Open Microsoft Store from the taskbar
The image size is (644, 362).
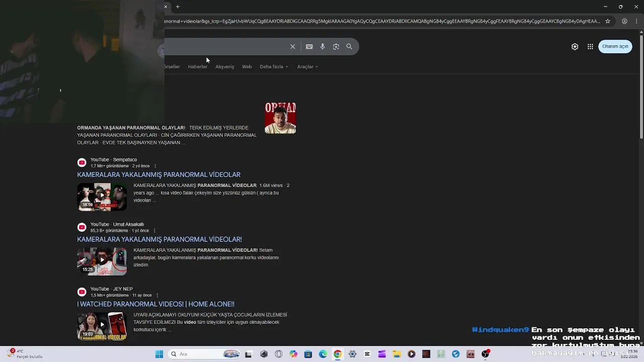tap(308, 354)
